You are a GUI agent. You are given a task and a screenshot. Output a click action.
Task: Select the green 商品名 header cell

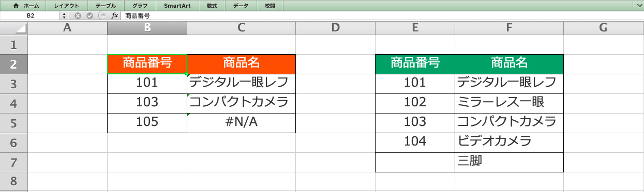point(509,64)
